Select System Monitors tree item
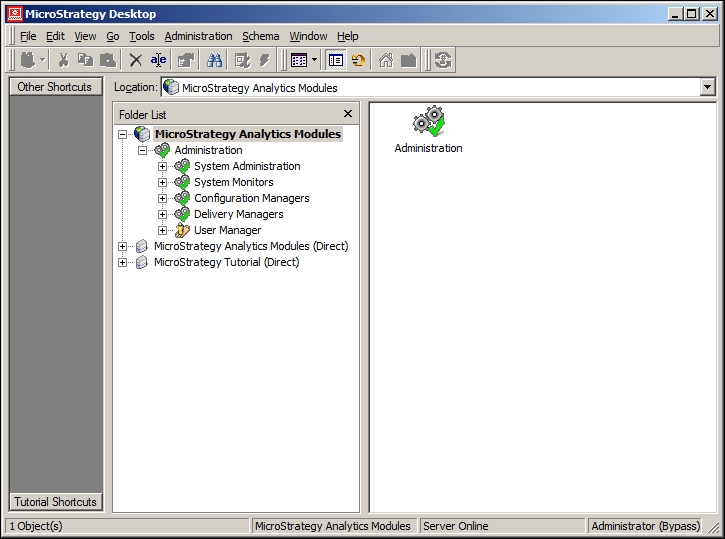725x539 pixels. pyautogui.click(x=233, y=182)
